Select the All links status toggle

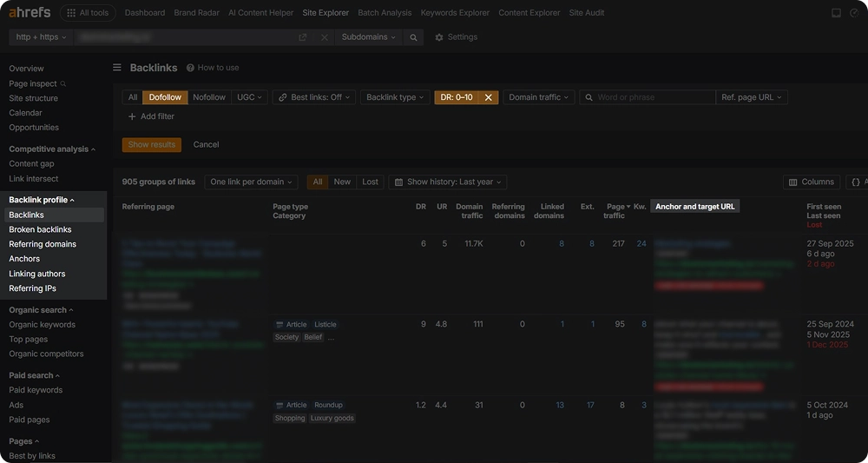317,182
